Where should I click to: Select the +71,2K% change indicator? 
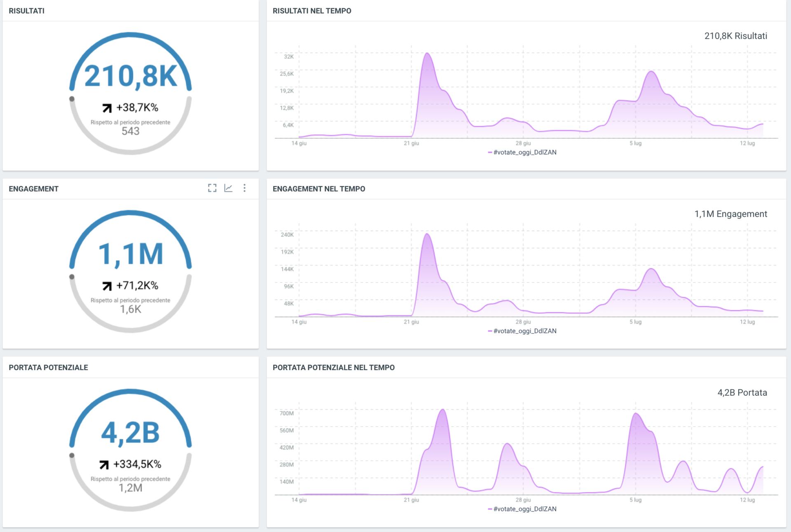[x=131, y=285]
